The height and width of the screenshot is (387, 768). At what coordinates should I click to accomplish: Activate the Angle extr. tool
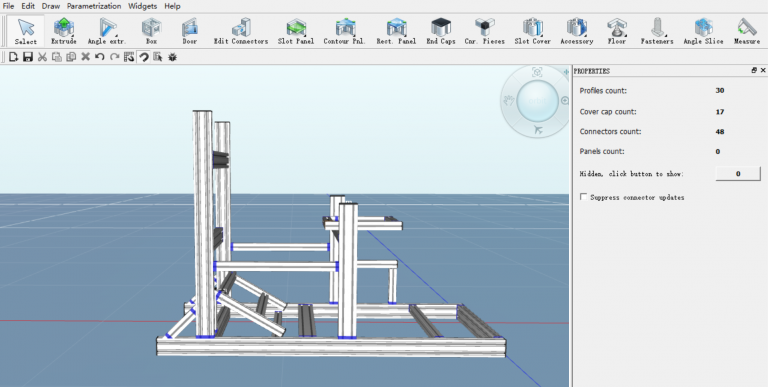107,31
